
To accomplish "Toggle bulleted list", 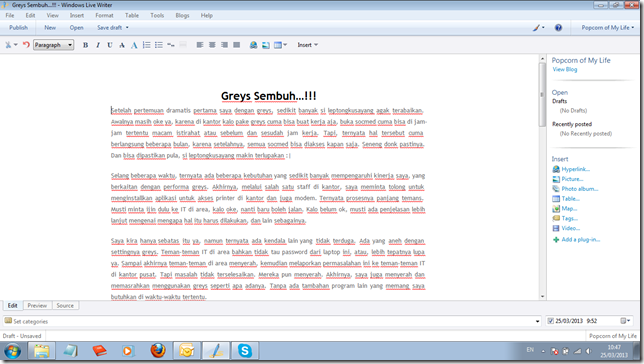I will [x=159, y=45].
